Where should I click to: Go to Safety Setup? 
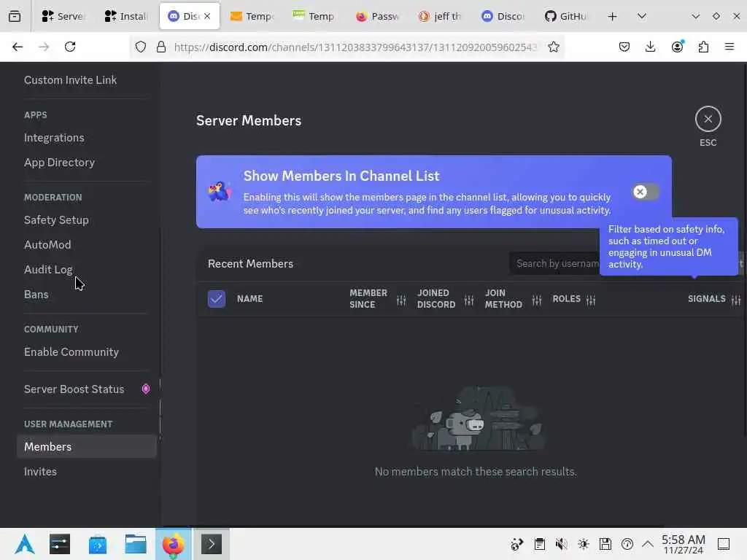(x=56, y=220)
